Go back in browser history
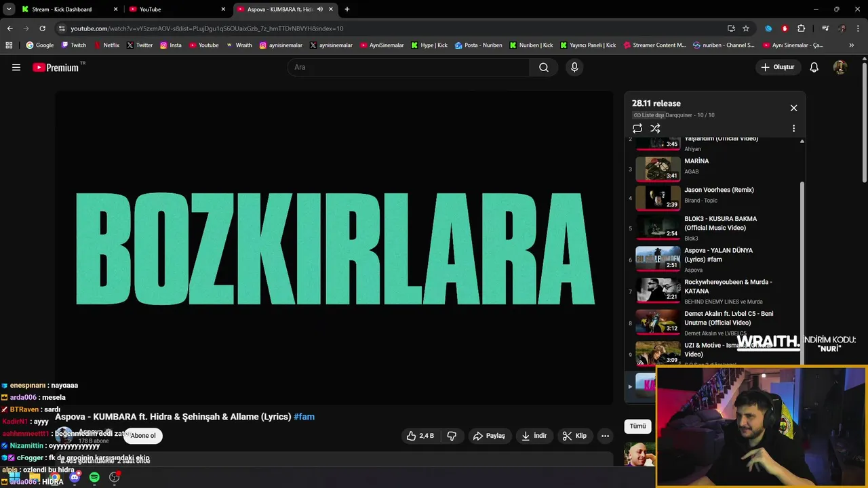The width and height of the screenshot is (868, 488). pyautogui.click(x=9, y=28)
